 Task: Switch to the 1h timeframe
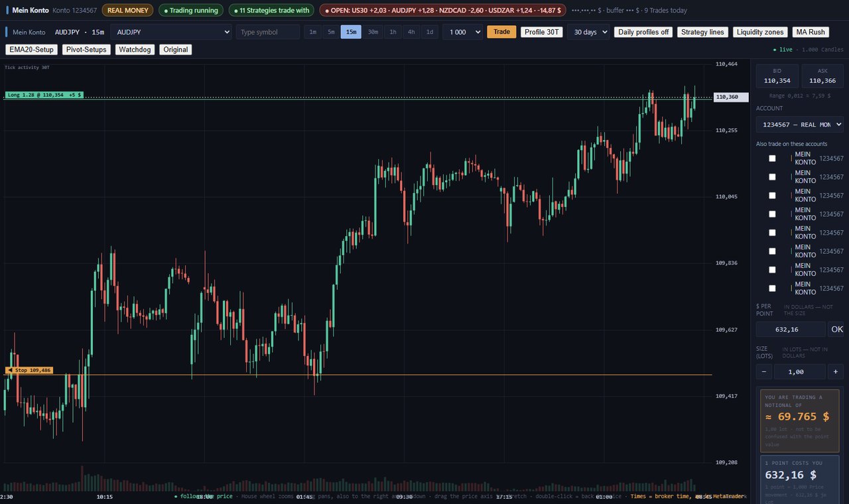[393, 32]
